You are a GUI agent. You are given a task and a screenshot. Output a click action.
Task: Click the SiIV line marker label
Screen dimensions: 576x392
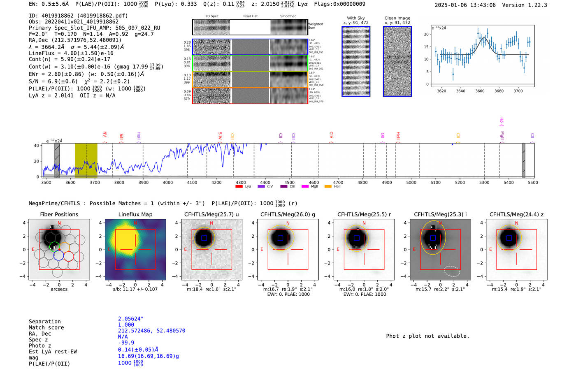click(x=220, y=135)
